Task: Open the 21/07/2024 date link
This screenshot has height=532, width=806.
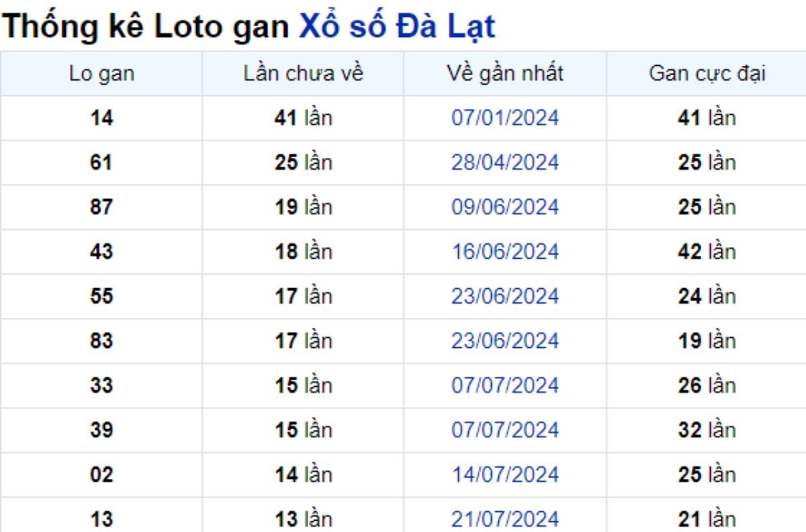Action: [505, 519]
